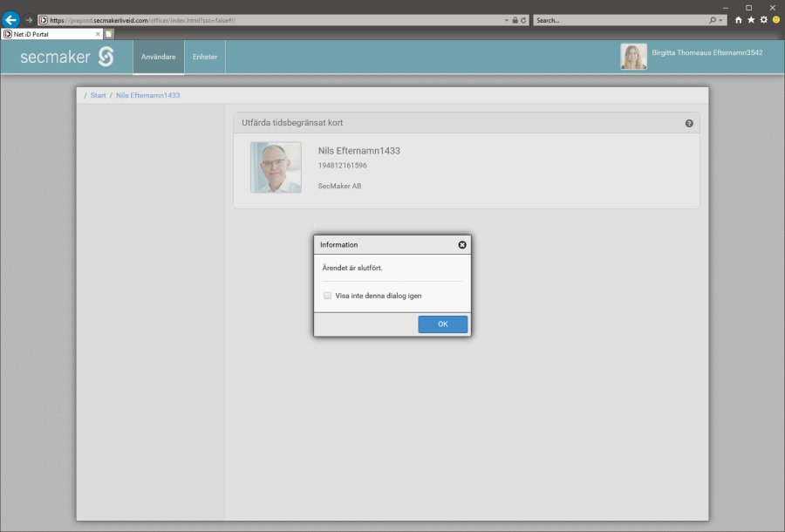The height and width of the screenshot is (532, 785).
Task: Click the Information dialog title
Action: (339, 245)
